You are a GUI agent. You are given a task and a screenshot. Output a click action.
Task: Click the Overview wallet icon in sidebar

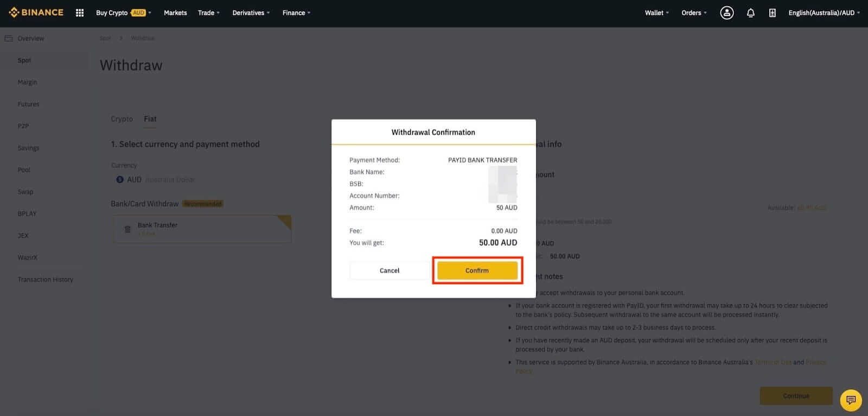9,39
